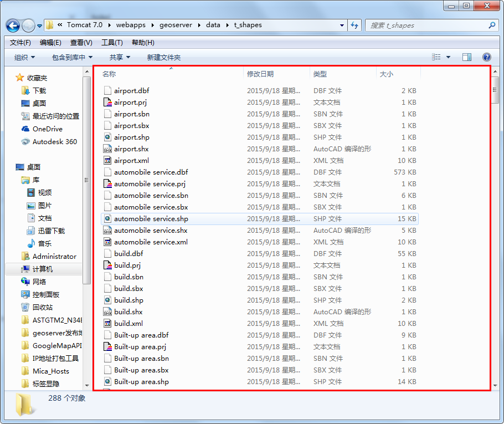Screen dimensions: 504x424
Task: Open the 编辑(E) menu
Action: point(50,43)
